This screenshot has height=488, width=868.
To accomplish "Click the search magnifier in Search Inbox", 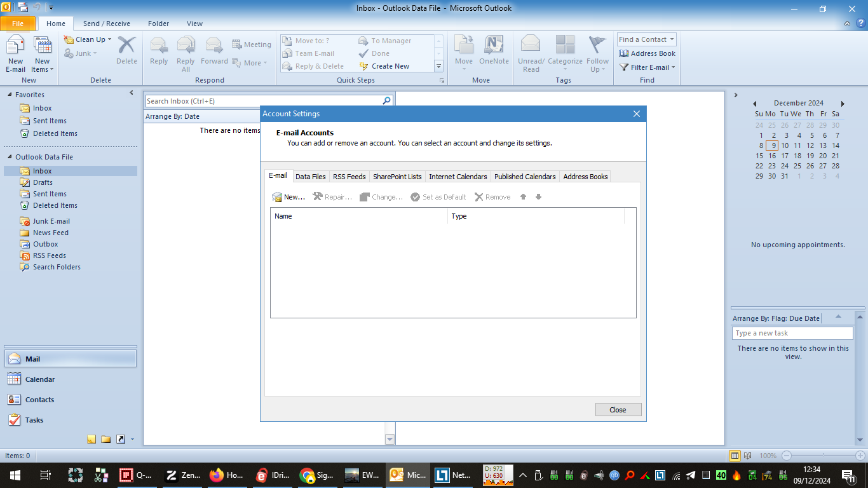I will click(x=386, y=101).
